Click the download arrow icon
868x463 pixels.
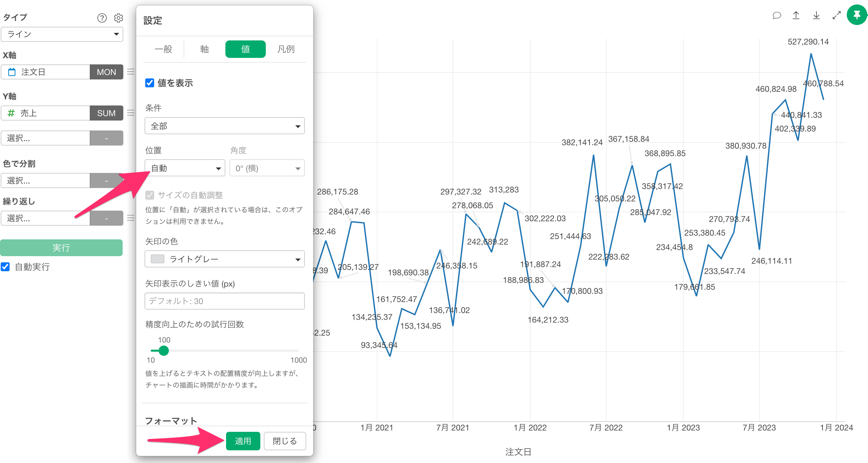pos(816,15)
